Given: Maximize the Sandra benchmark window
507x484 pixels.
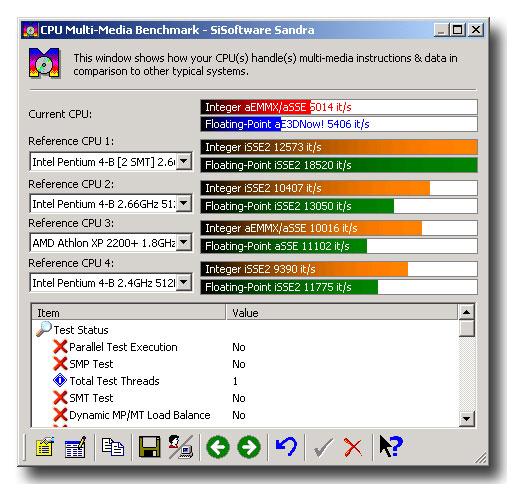Looking at the screenshot, I should 457,30.
